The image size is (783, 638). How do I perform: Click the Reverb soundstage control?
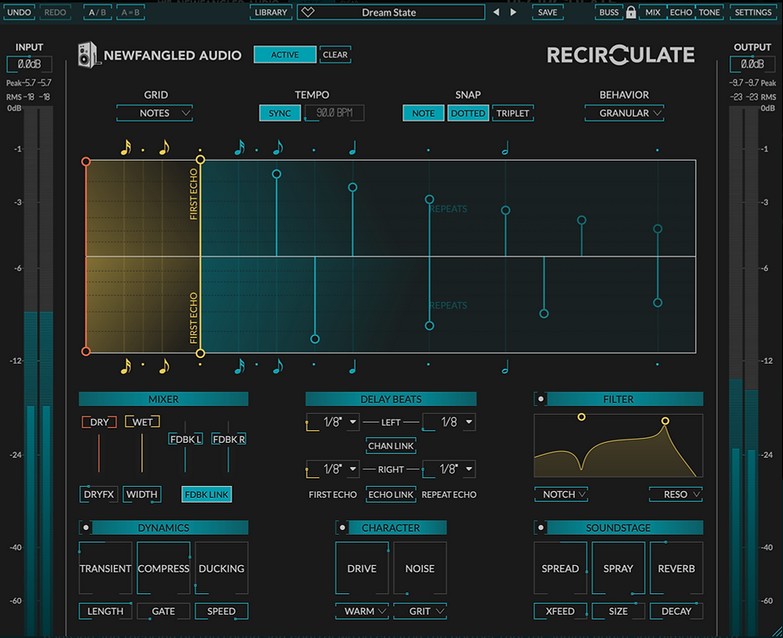(676, 568)
